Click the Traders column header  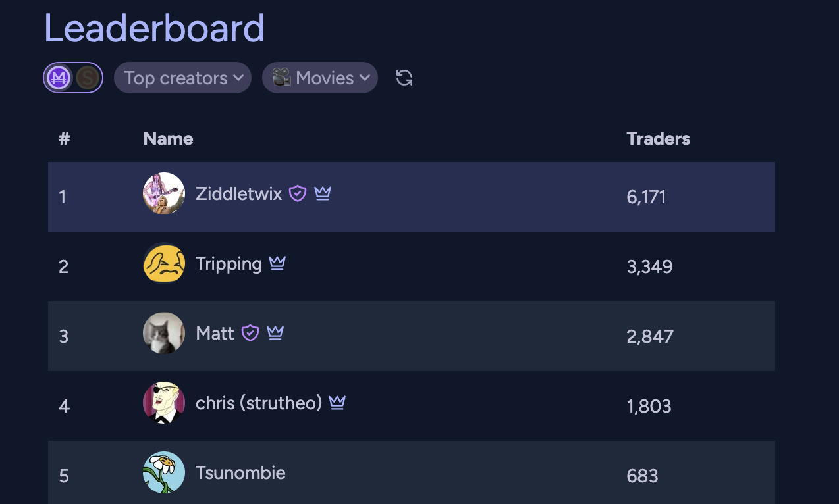click(x=658, y=138)
